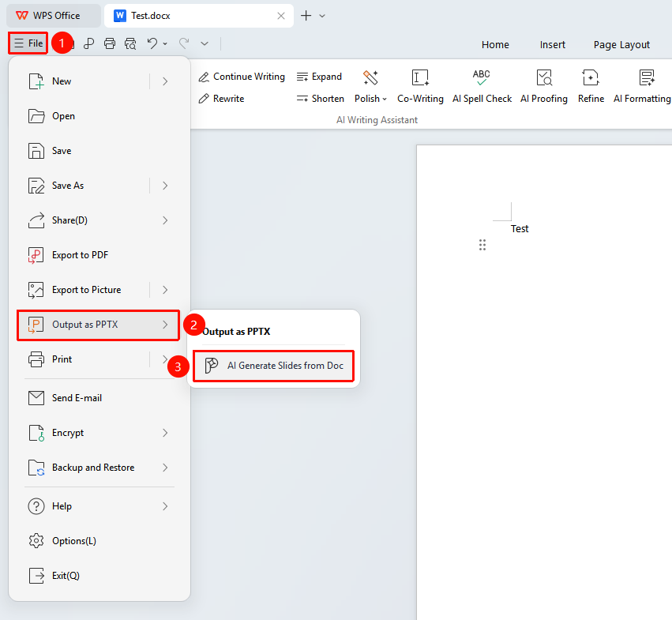Close the Test.docx tab
Viewport: 672px width, 620px height.
click(x=281, y=16)
